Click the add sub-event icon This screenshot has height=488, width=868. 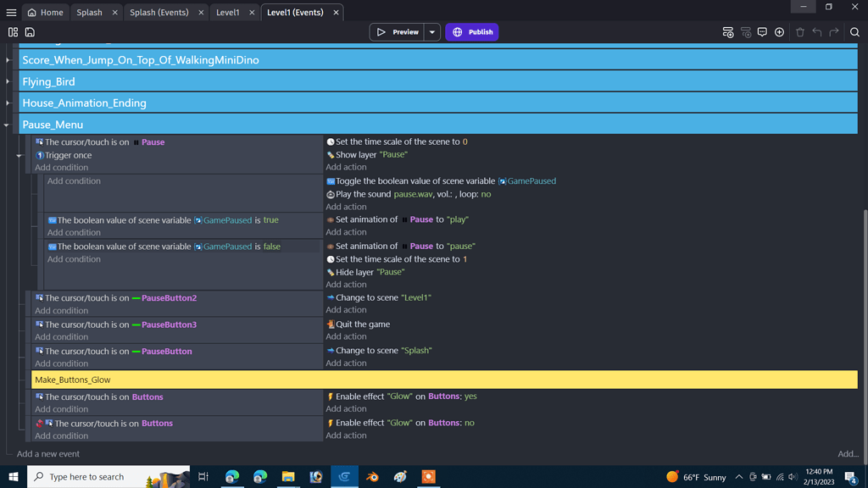[x=746, y=32]
